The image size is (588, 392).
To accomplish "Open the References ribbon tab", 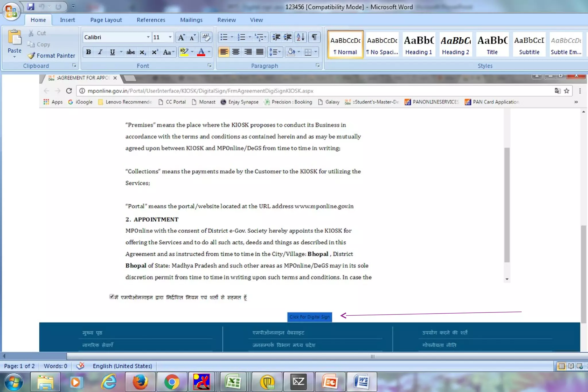I will click(151, 20).
